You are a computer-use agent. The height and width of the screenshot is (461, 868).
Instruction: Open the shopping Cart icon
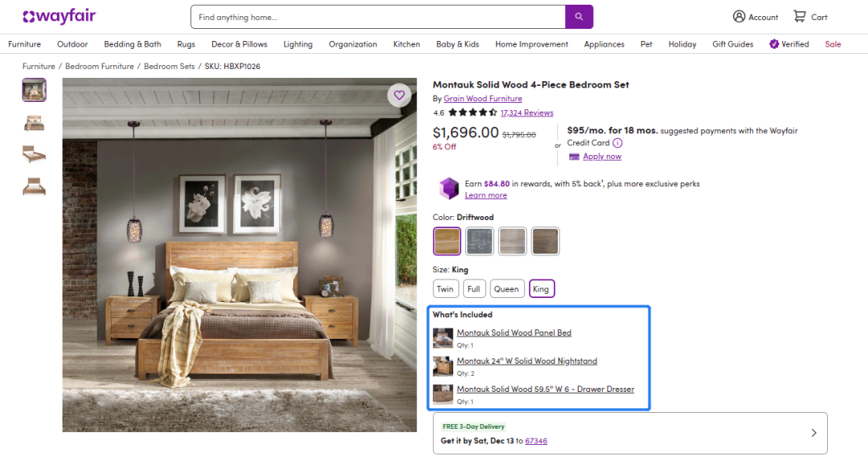coord(800,17)
